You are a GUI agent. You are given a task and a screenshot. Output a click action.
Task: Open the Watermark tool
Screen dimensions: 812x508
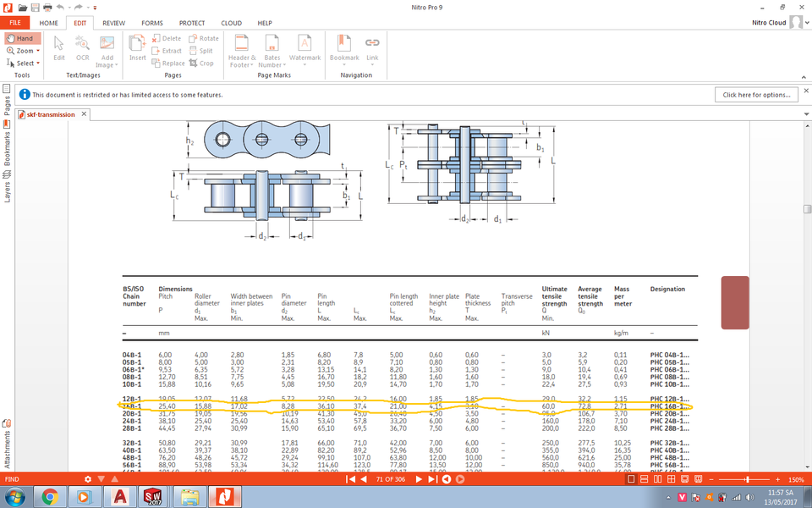[x=304, y=48]
